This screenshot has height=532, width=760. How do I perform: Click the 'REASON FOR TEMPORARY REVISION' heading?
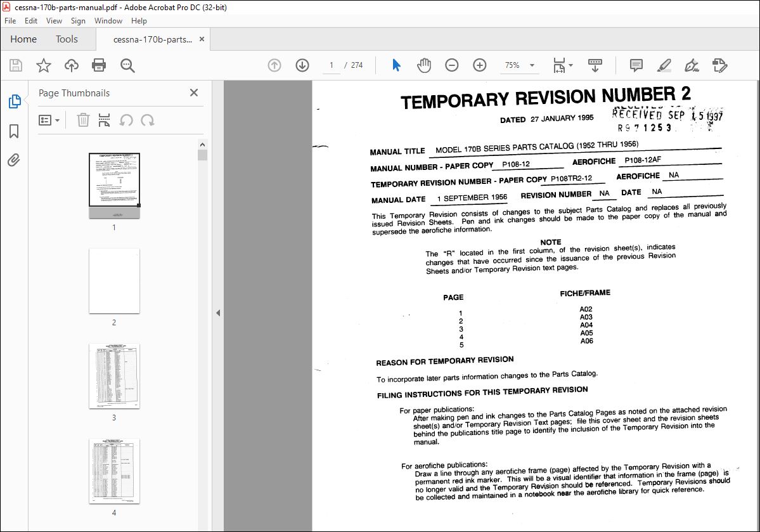445,361
